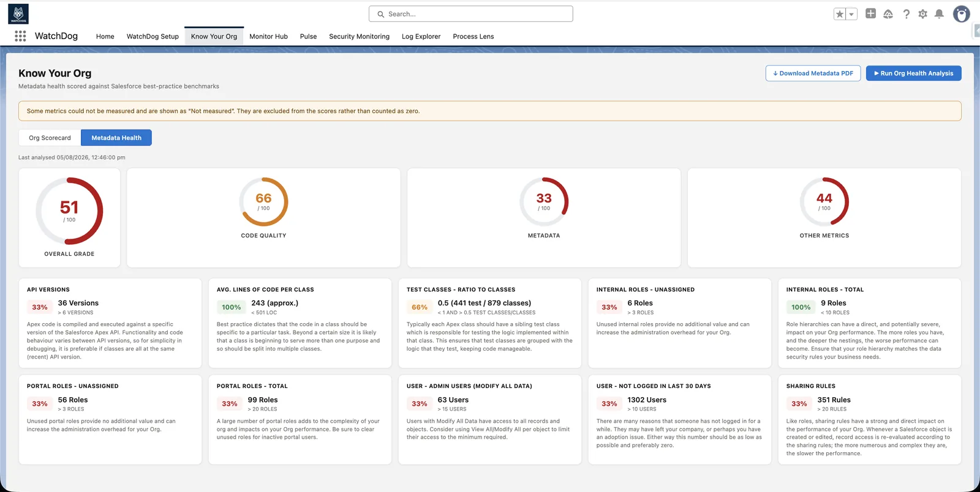Click 'AVG. LINES OF CODE PER CLASS' heading
The width and height of the screenshot is (980, 492).
point(265,289)
